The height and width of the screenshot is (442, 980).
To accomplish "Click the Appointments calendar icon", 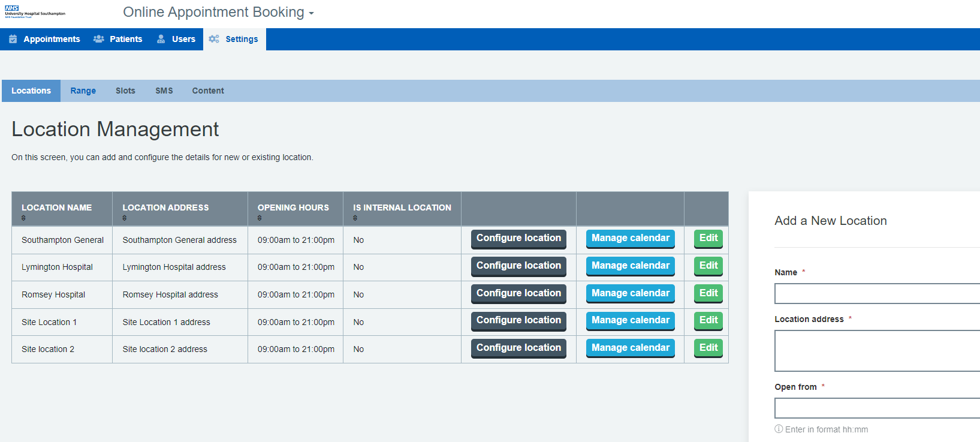I will click(x=13, y=39).
